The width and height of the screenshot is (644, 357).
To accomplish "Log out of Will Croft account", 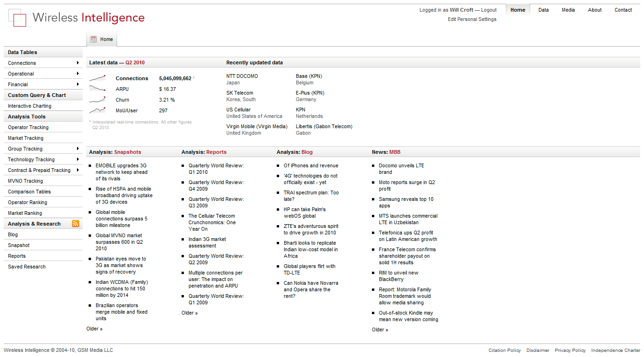I will click(489, 10).
